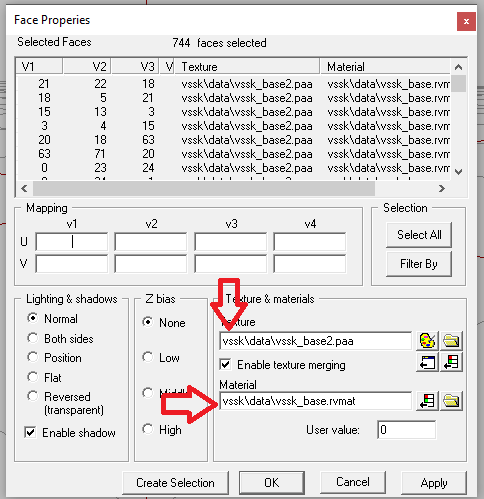This screenshot has height=499, width=484.
Task: Click colored-arrow icon beside Enable texture merging
Action: tap(451, 363)
